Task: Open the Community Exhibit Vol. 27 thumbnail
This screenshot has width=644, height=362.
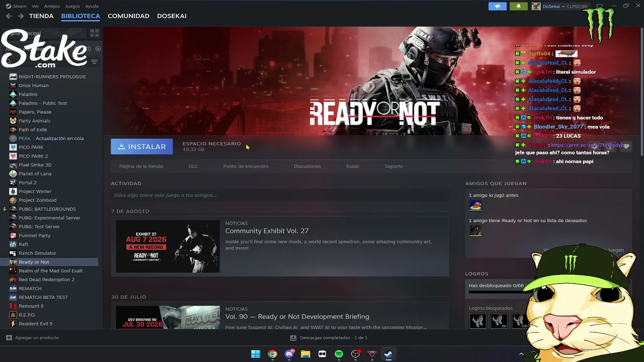Action: pyautogui.click(x=168, y=246)
